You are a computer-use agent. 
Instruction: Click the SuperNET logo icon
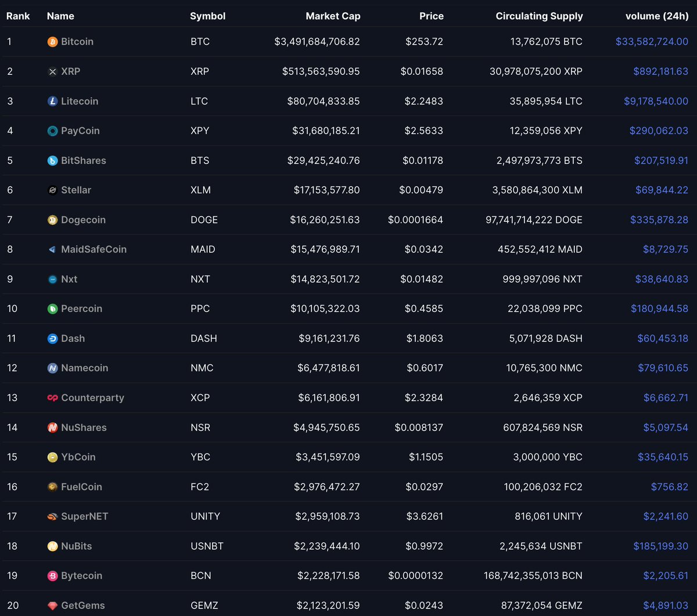click(x=52, y=516)
